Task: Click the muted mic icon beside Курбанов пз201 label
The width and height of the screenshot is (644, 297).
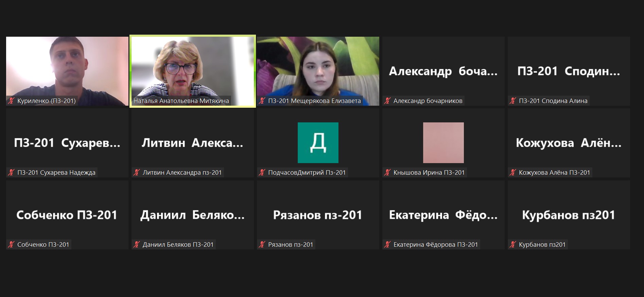Action: [513, 244]
